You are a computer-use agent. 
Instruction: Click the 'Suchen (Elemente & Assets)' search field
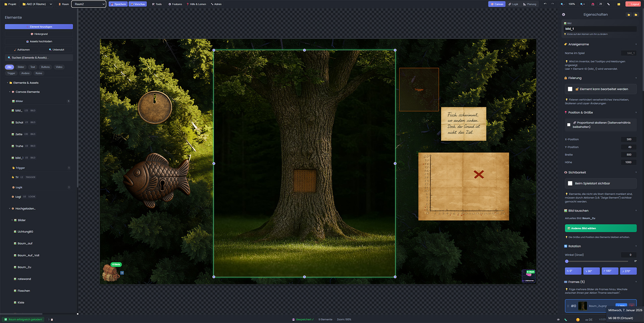[39, 58]
